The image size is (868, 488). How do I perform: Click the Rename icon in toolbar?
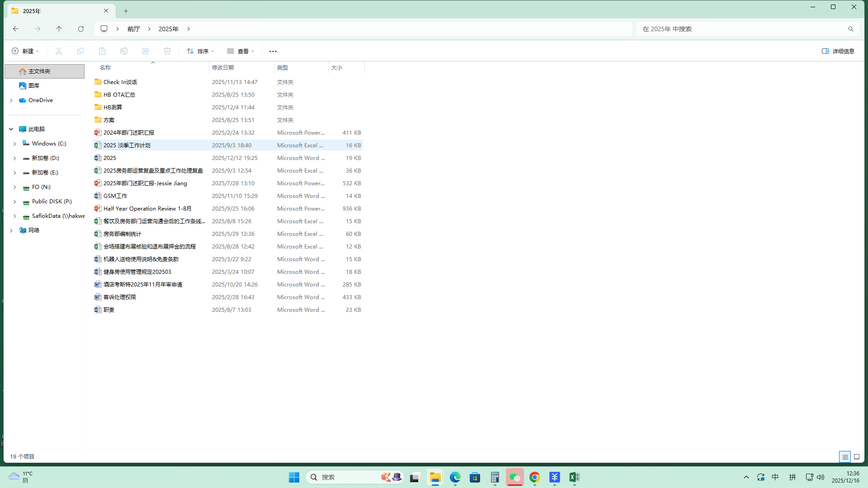point(124,51)
